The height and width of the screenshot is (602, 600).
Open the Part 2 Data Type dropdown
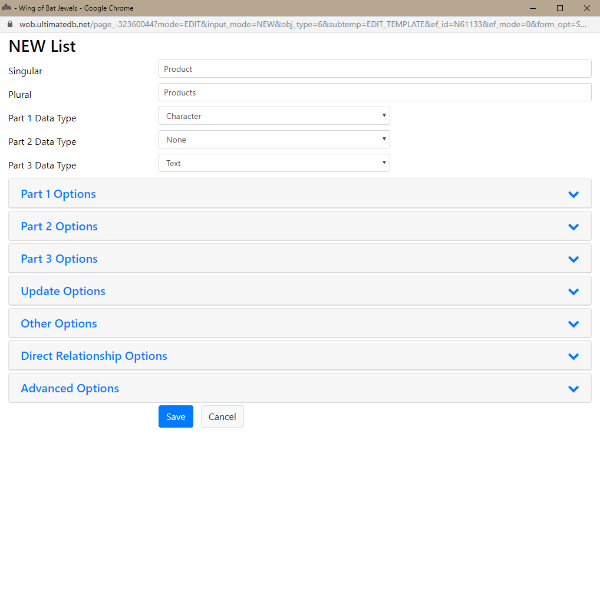pyautogui.click(x=274, y=140)
